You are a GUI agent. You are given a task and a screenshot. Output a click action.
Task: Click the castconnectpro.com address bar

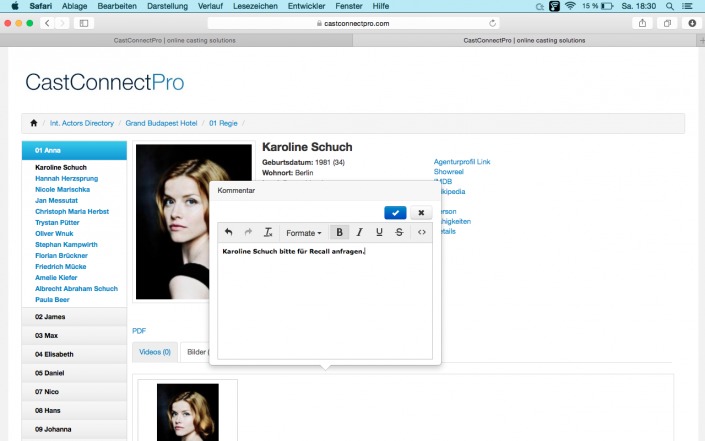click(353, 23)
